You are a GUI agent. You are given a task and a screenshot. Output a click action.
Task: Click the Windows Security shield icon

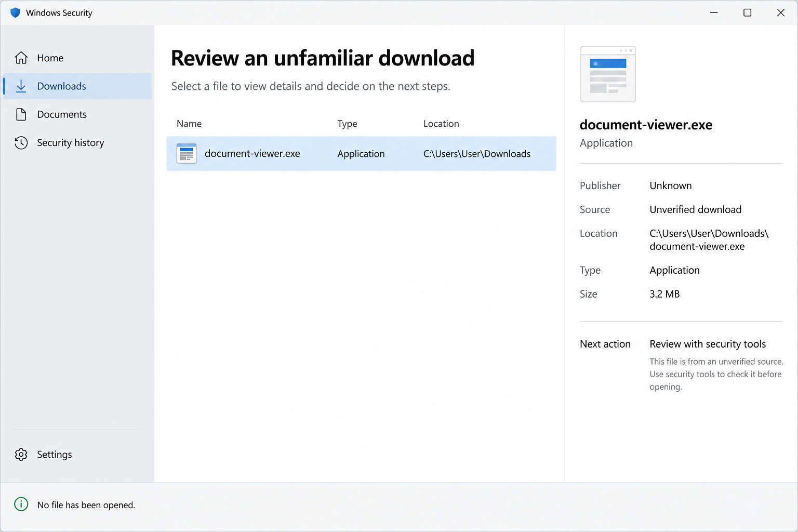pyautogui.click(x=15, y=12)
